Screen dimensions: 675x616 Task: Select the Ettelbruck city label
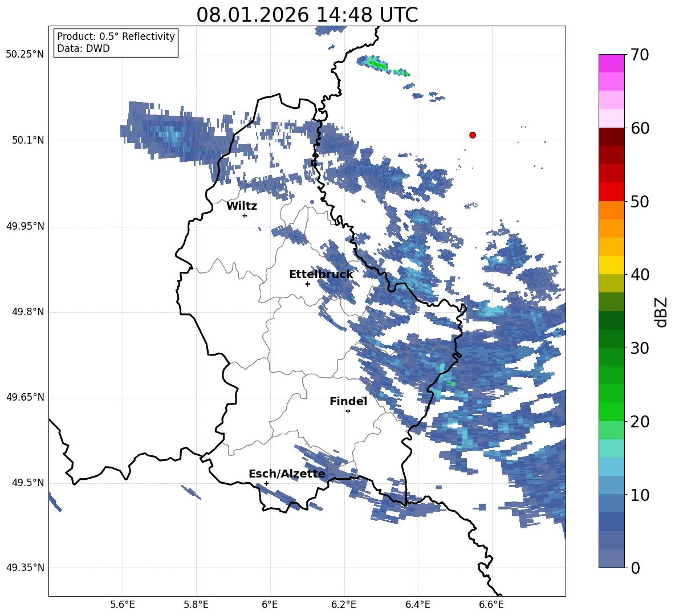[321, 275]
